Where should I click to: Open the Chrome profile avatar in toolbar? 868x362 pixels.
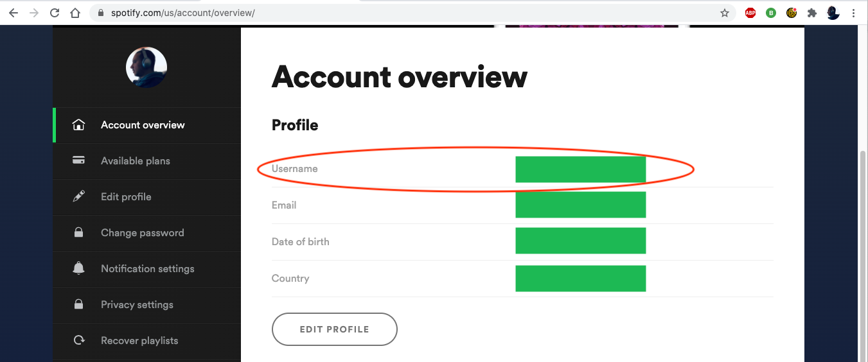(833, 13)
